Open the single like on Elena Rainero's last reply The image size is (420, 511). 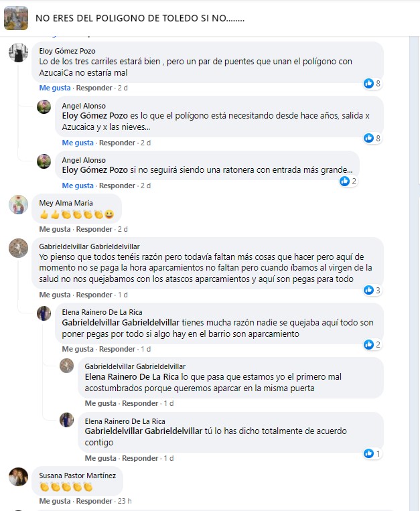click(x=372, y=453)
